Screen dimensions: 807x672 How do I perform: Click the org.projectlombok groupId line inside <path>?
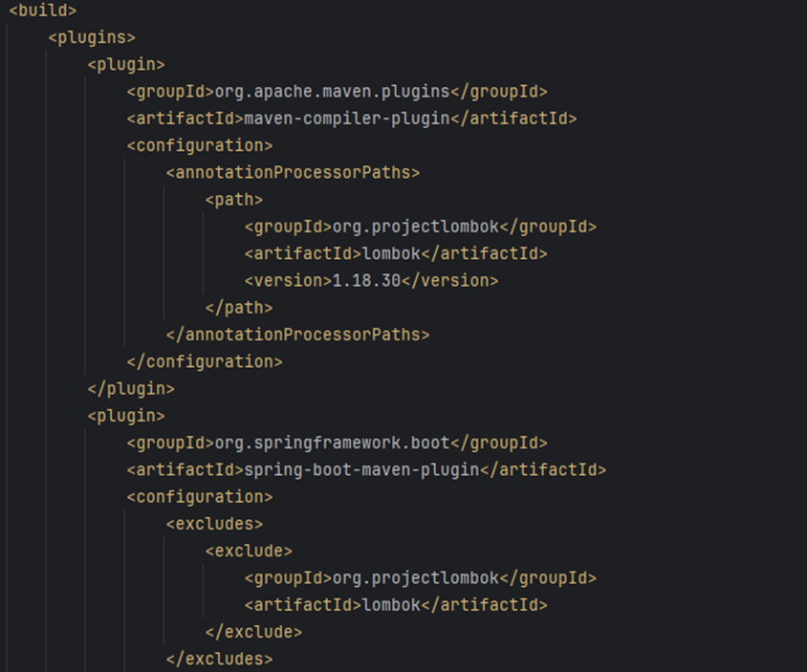point(421,227)
